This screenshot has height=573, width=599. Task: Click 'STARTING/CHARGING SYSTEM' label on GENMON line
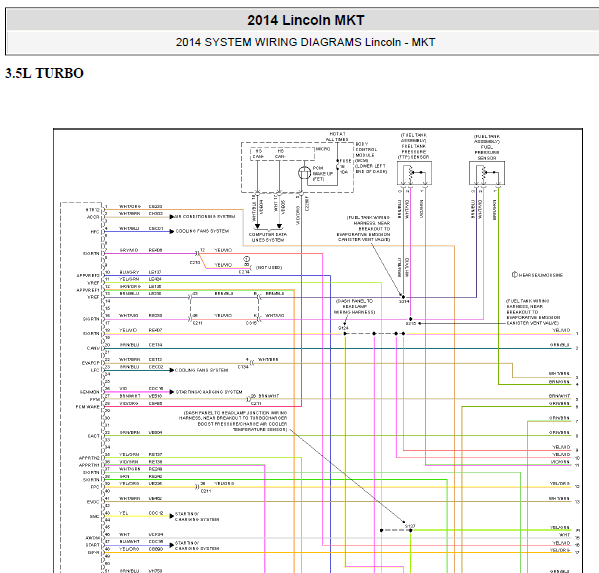coord(209,392)
